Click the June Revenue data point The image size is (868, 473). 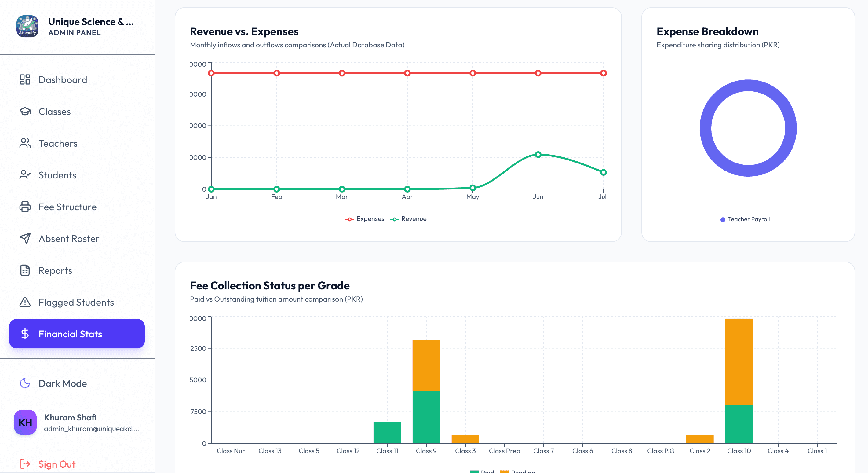tap(538, 155)
